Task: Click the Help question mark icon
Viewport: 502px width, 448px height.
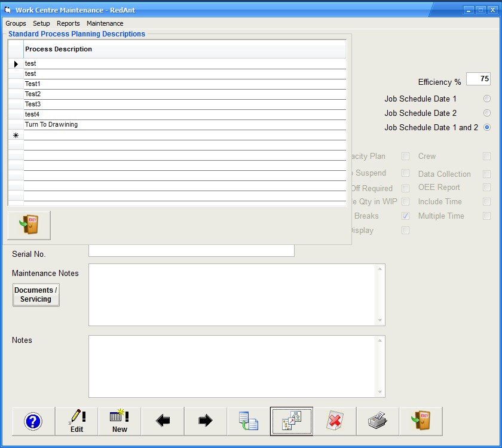Action: point(33,421)
